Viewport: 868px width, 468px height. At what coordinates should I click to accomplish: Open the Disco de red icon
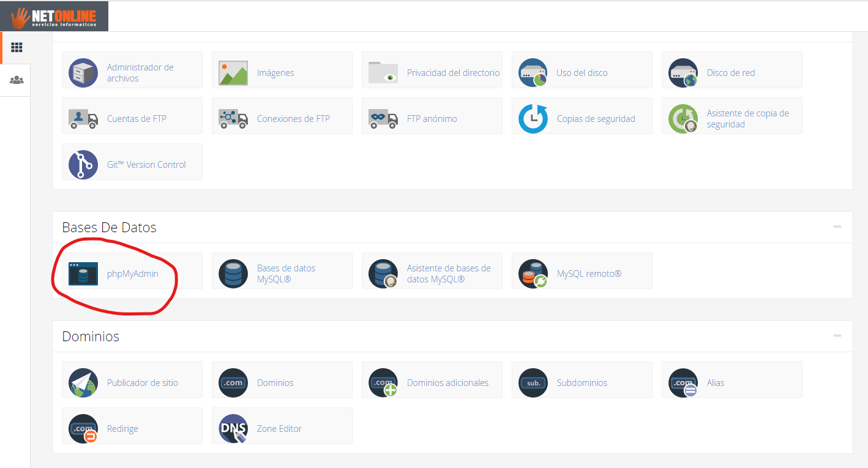(x=683, y=73)
